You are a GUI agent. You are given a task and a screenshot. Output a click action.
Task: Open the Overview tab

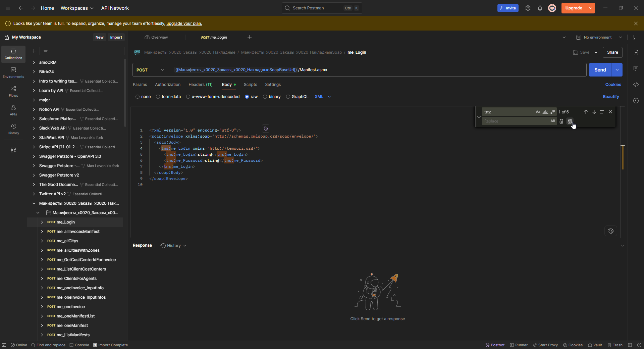(x=156, y=37)
